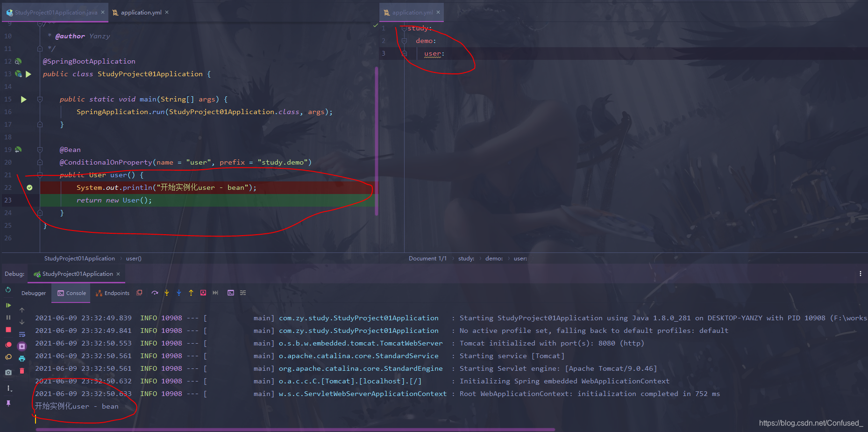Open the debug tool window options menu
Viewport: 868px width, 432px height.
(860, 274)
